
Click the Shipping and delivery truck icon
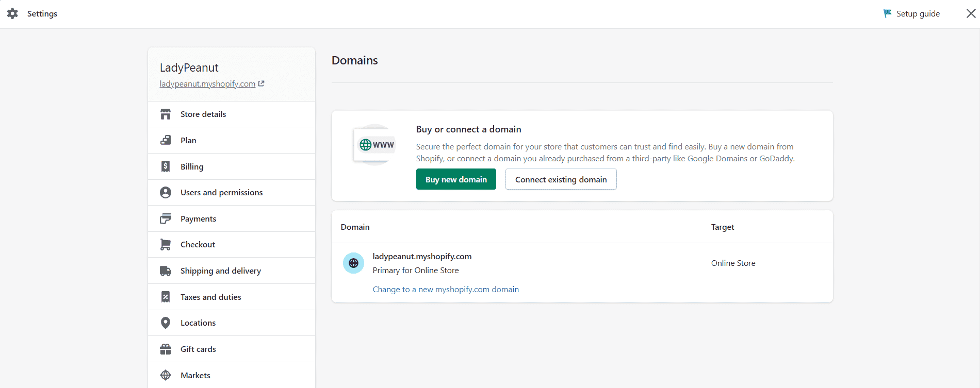[x=166, y=271]
